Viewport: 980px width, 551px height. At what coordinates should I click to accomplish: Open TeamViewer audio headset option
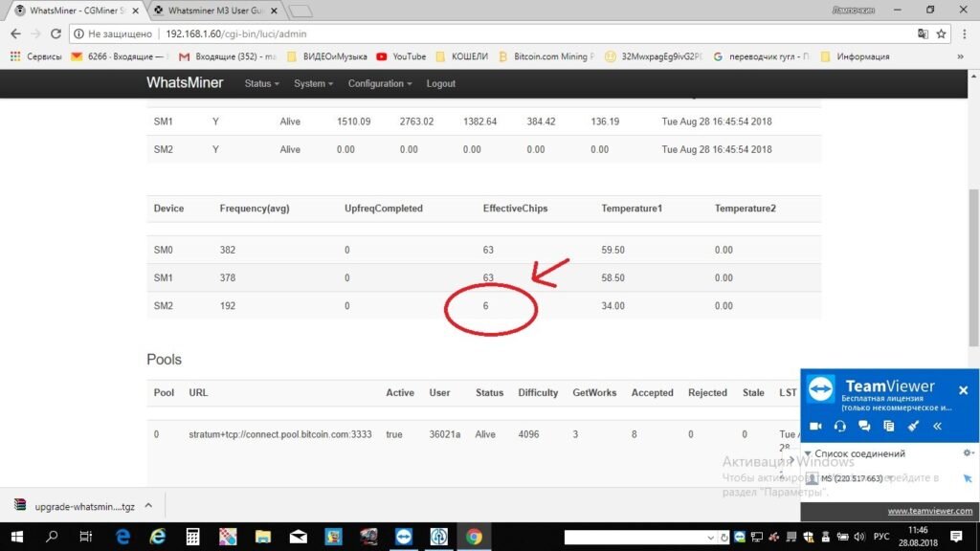[x=840, y=426]
